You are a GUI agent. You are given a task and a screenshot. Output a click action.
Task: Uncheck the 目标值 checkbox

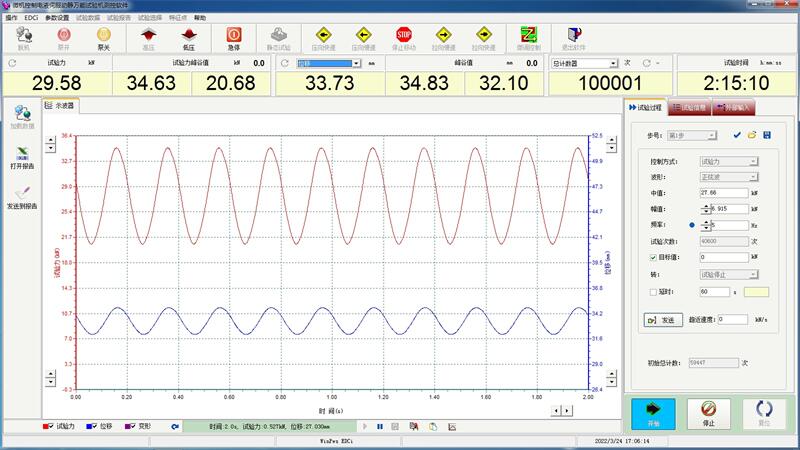click(654, 257)
